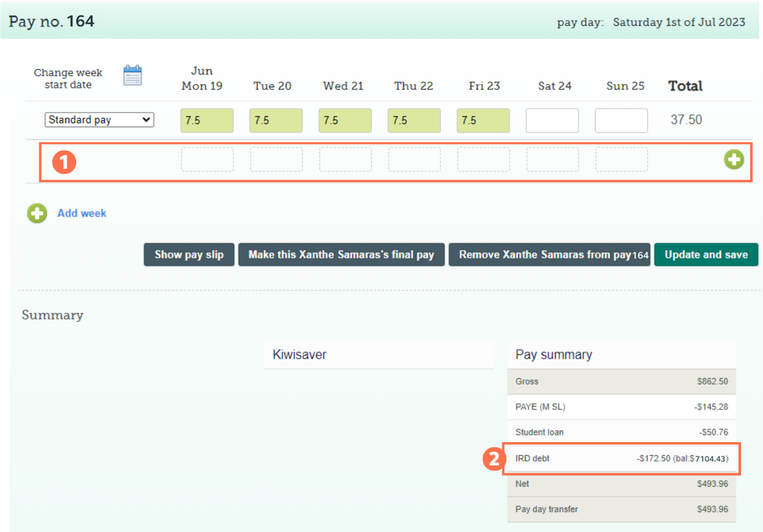Click the green plus icon on the empty row
763x532 pixels.
tap(734, 160)
